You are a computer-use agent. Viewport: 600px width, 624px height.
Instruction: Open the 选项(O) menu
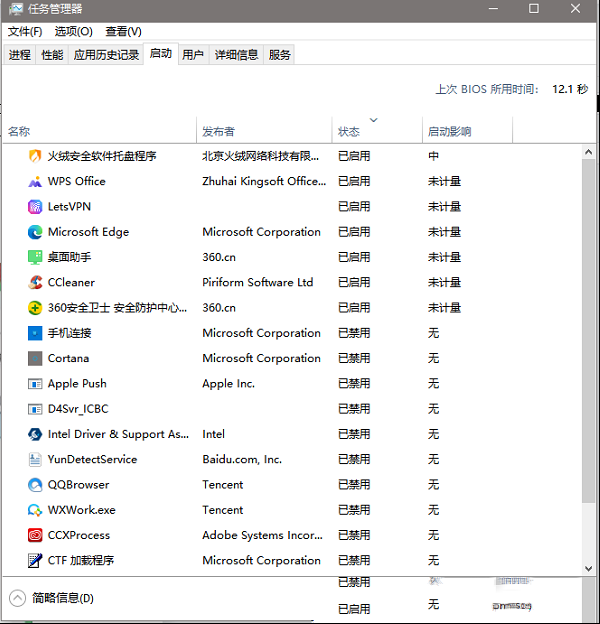pyautogui.click(x=74, y=31)
